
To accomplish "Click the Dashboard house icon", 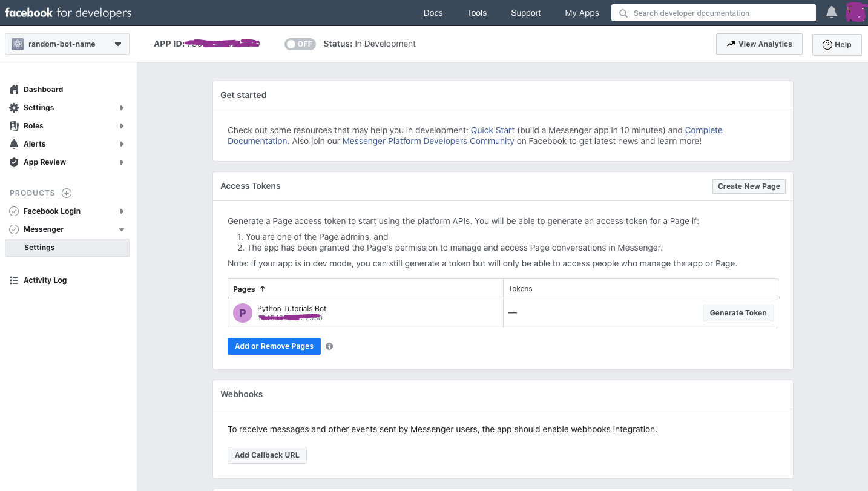I will tap(14, 90).
